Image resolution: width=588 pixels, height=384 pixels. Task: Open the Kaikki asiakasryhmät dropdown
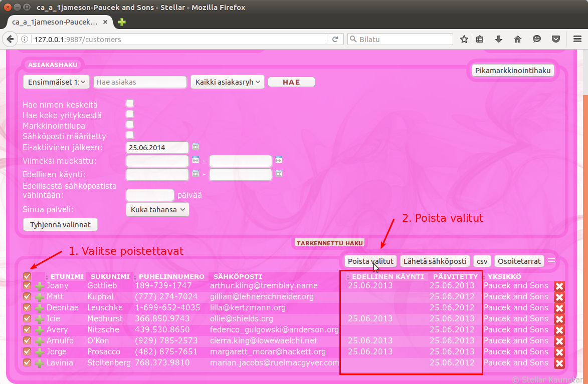pyautogui.click(x=228, y=82)
